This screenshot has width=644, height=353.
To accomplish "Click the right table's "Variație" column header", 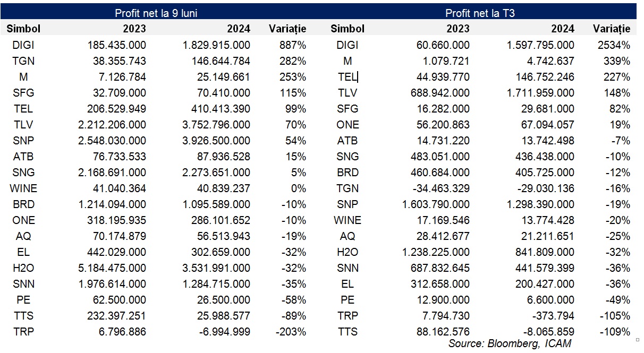I will pos(612,29).
